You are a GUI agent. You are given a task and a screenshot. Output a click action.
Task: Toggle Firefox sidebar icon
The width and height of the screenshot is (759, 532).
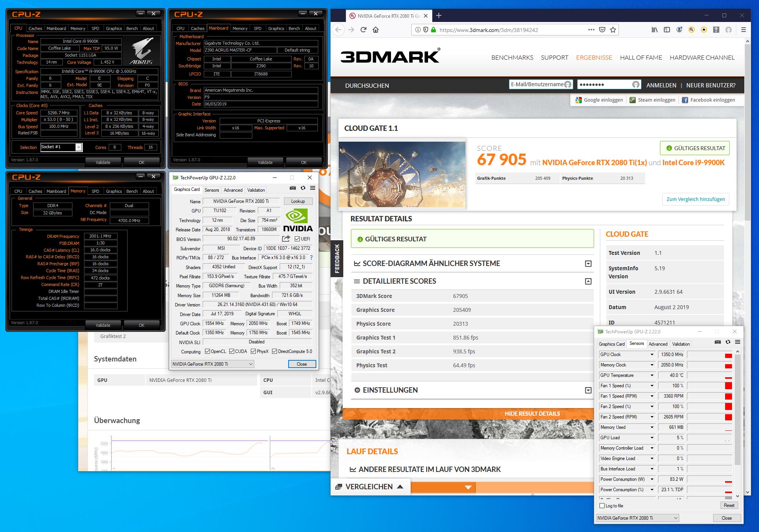[667, 30]
